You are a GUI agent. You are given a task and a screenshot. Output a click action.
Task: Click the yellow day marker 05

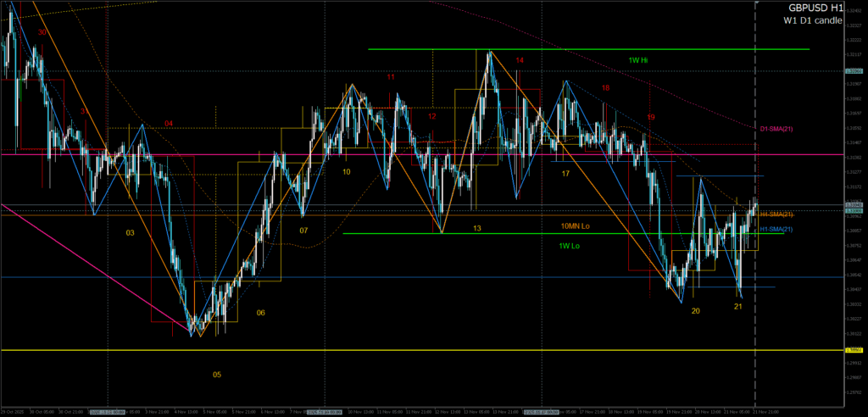point(217,374)
